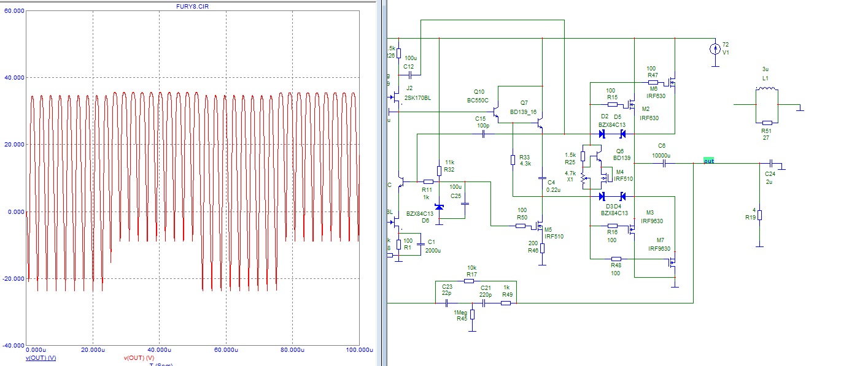
Task: Click the 10000u value of C6
Action: click(662, 156)
